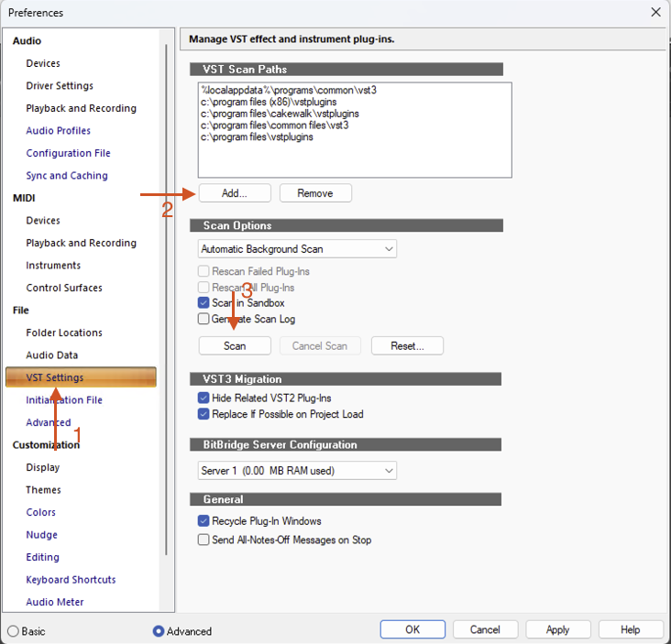Open Audio Driver Settings page
The height and width of the screenshot is (644, 671).
tap(60, 86)
